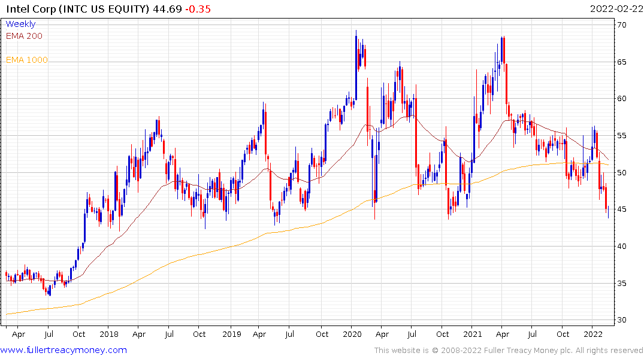644x359 pixels.
Task: Click the 2019 time axis label
Action: [232, 334]
